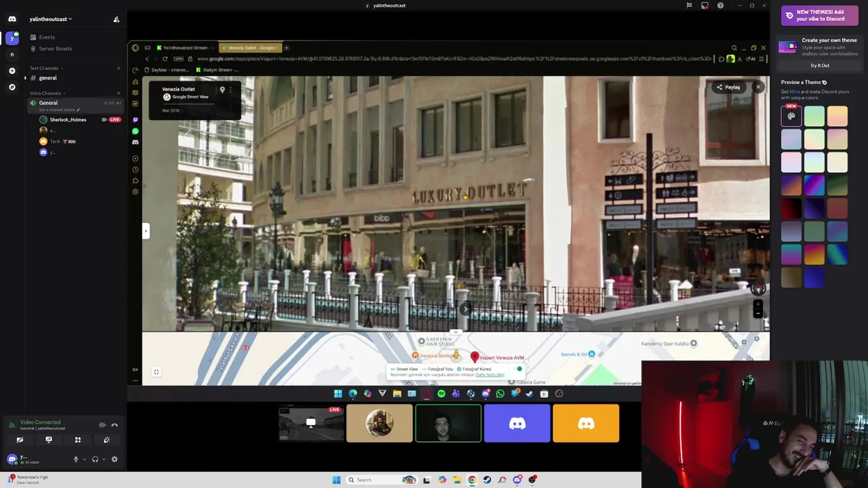Click Try It Out theme button
Viewport: 868px width, 488px height.
click(820, 66)
